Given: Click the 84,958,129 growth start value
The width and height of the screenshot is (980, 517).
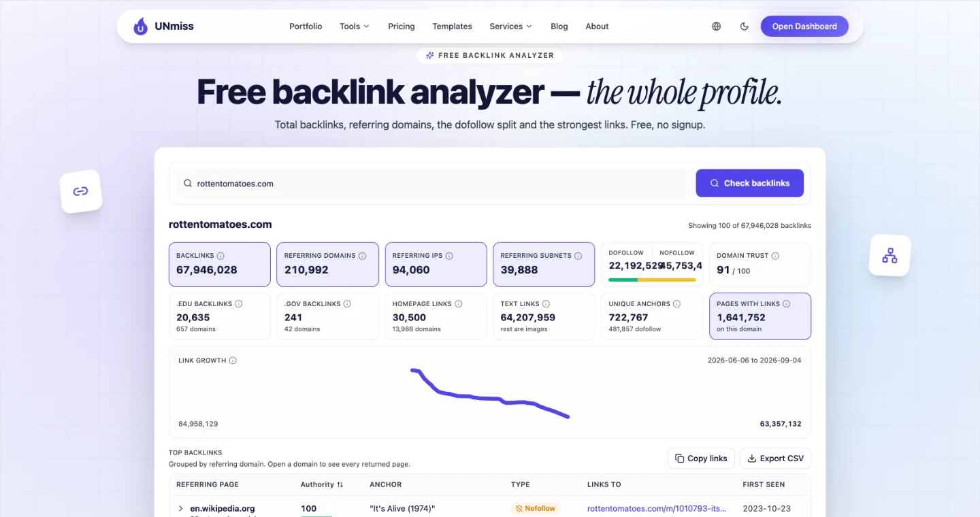Looking at the screenshot, I should coord(198,424).
